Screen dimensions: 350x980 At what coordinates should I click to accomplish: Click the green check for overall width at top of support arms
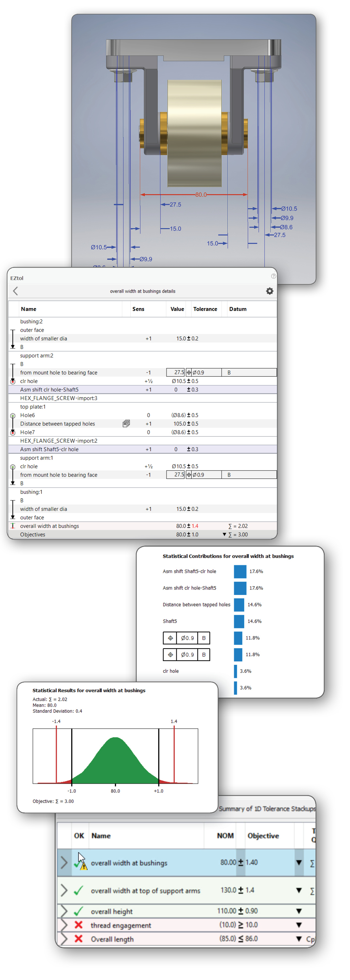(x=78, y=890)
